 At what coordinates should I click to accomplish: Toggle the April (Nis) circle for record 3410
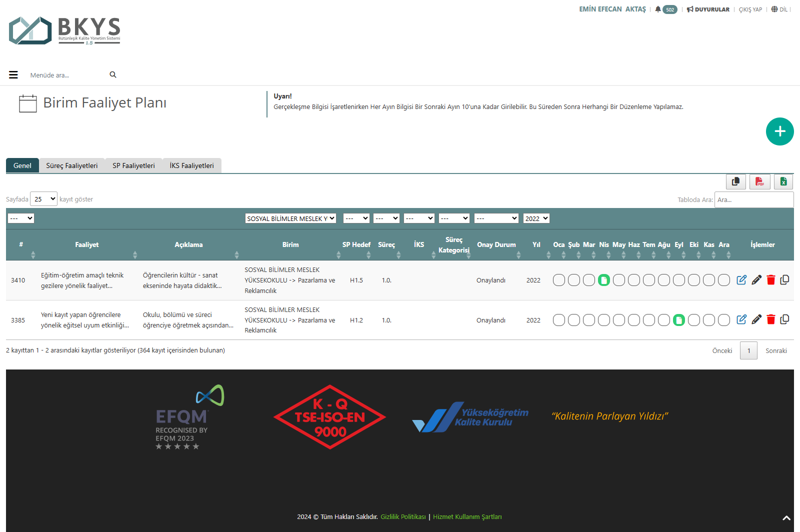pos(604,280)
